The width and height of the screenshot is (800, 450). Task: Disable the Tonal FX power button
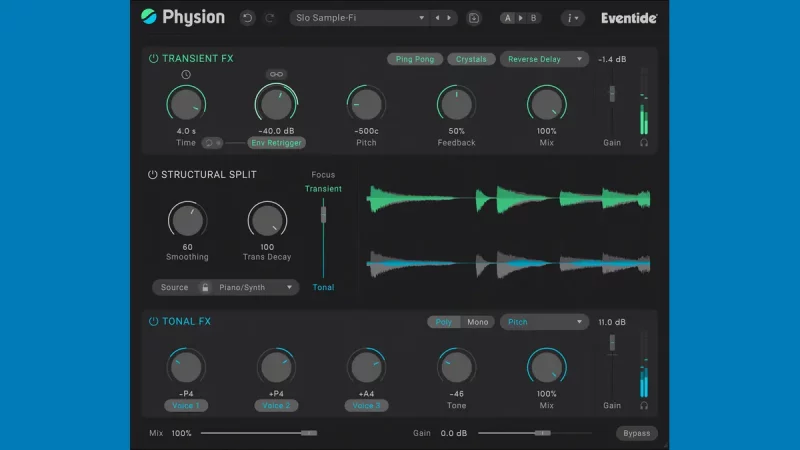tap(153, 322)
